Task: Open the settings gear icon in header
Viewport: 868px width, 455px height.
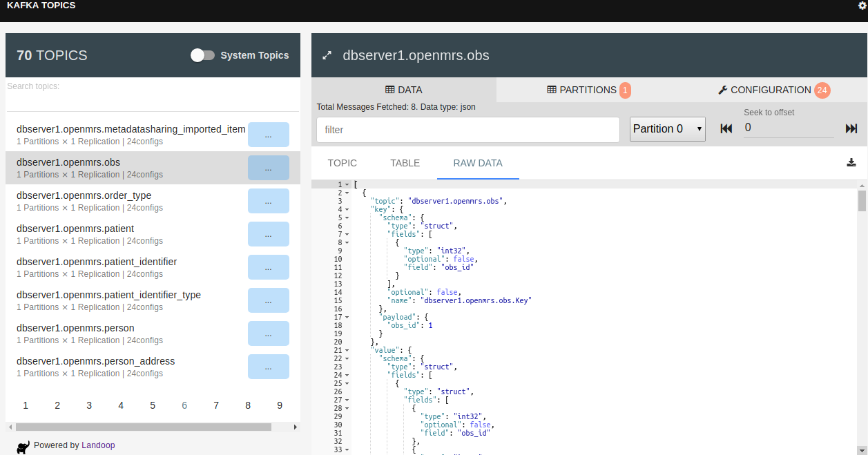Action: [862, 6]
